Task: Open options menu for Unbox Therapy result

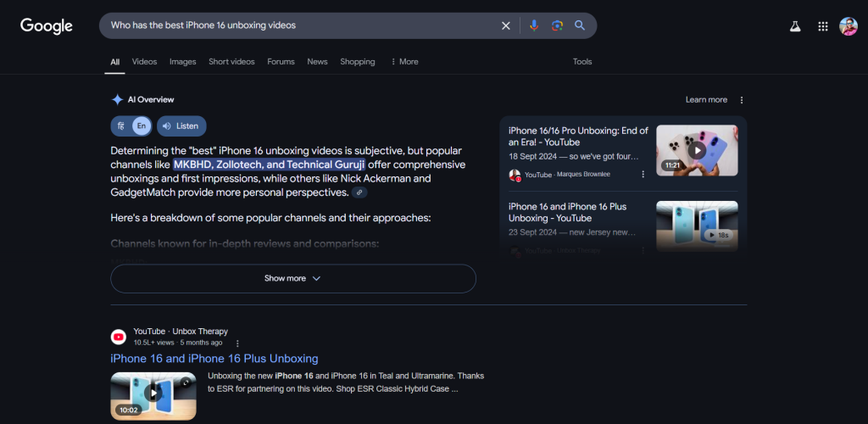Action: tap(237, 343)
